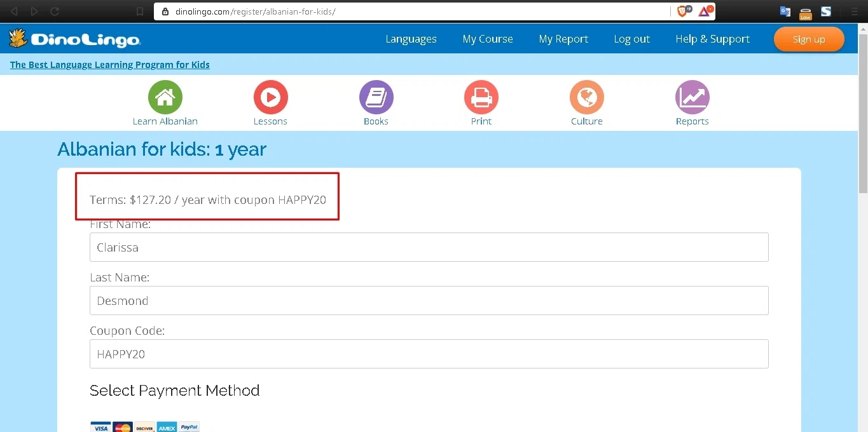Click the Learn Albanian text link
This screenshot has height=432, width=868.
[165, 121]
